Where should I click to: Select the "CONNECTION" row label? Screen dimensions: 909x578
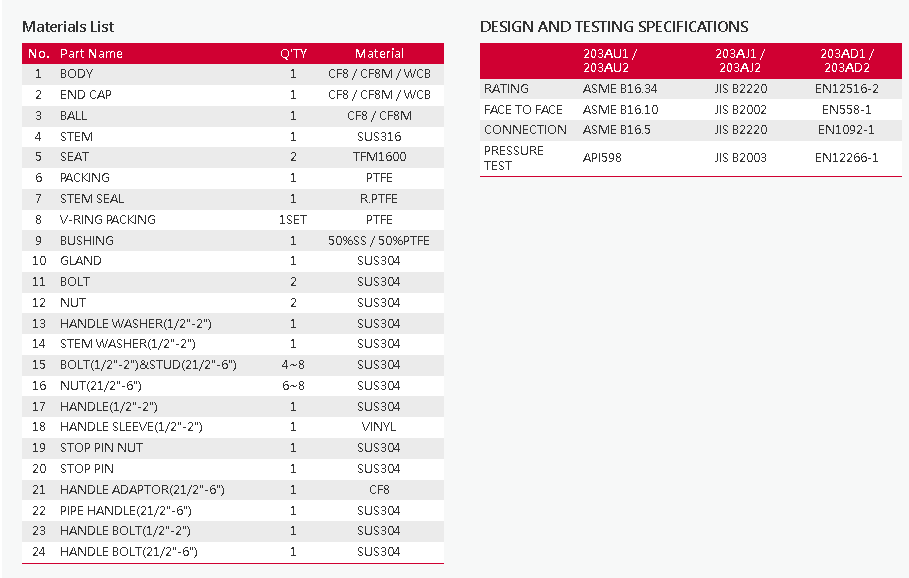pos(525,130)
